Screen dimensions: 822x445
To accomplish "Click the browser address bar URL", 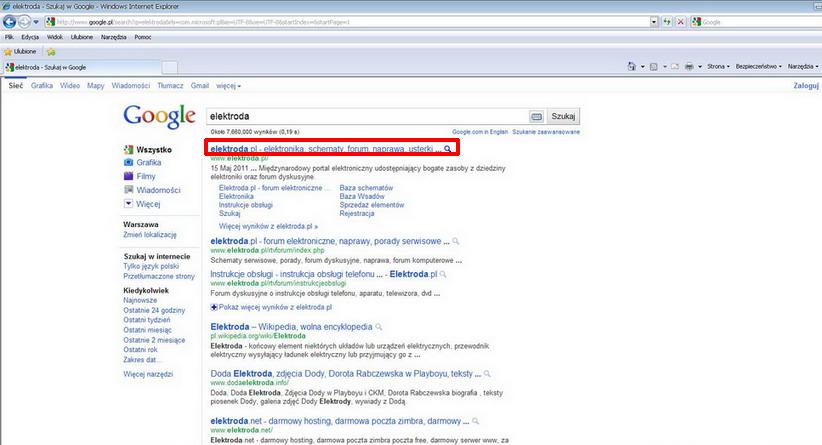I will (347, 22).
